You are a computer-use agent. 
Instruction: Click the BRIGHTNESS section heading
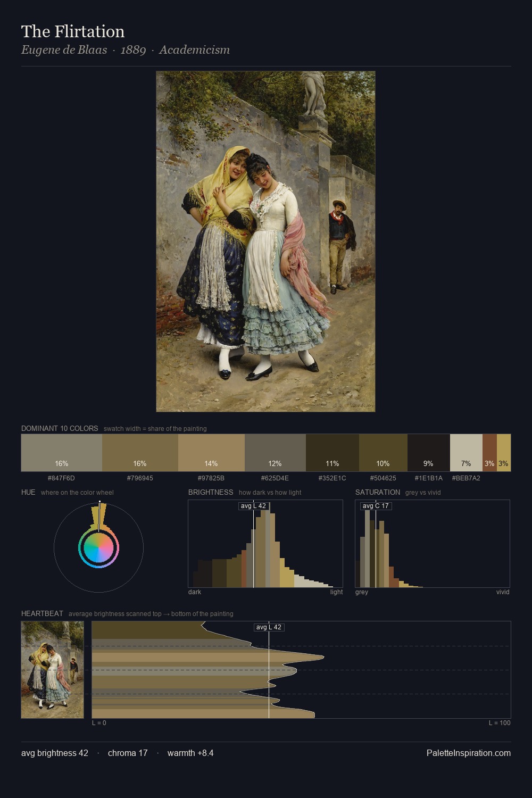(x=211, y=492)
